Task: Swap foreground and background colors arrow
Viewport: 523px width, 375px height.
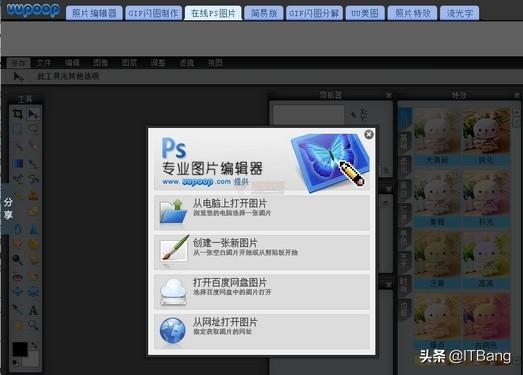Action: click(x=34, y=345)
